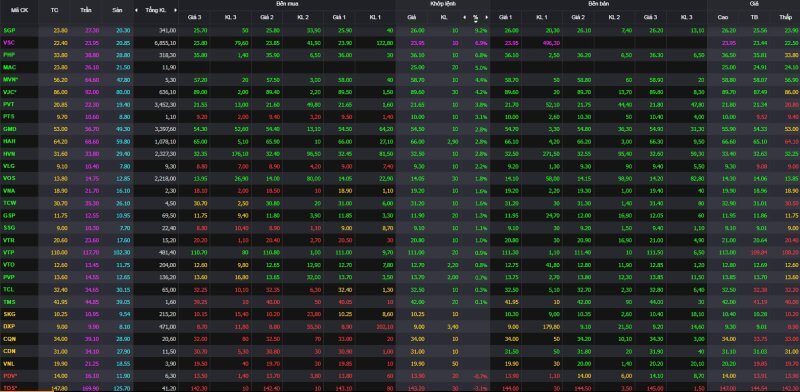Click left arrow beside % column header
Image resolution: width=800 pixels, height=392 pixels.
[x=465, y=17]
